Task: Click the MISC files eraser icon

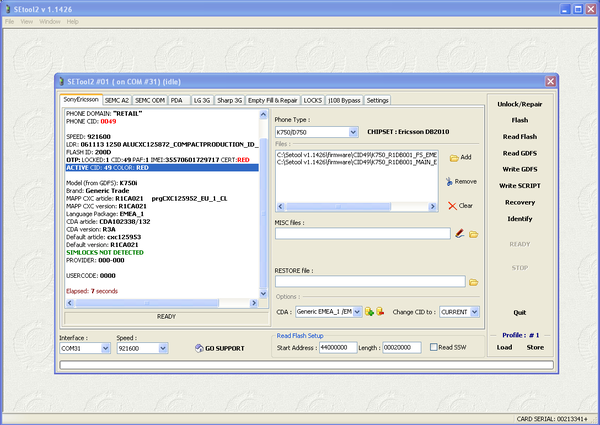Action: click(460, 234)
